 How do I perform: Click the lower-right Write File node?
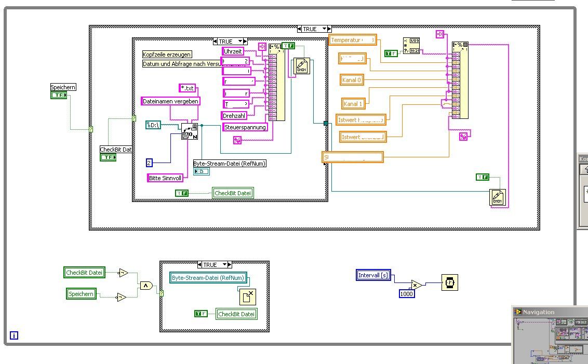pyautogui.click(x=498, y=197)
